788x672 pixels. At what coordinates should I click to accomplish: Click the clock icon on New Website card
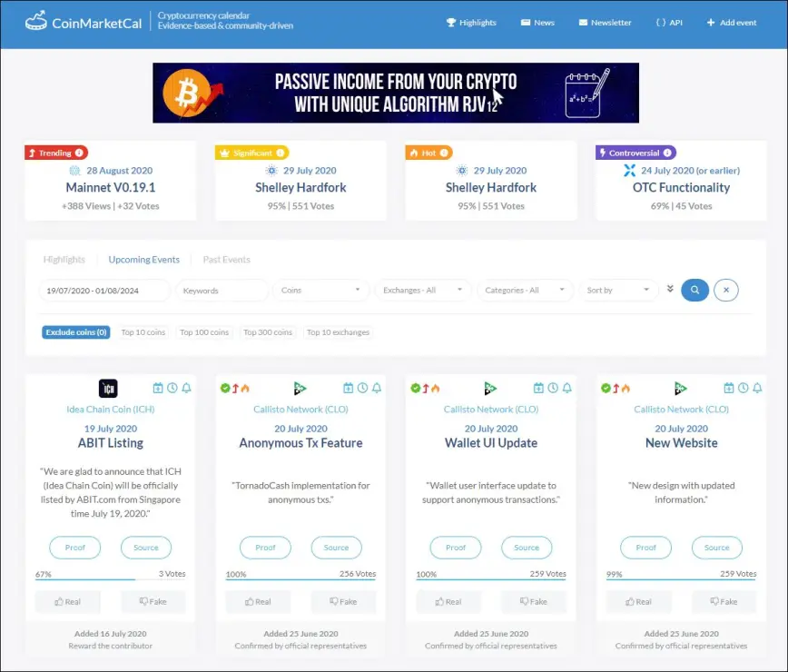(743, 388)
